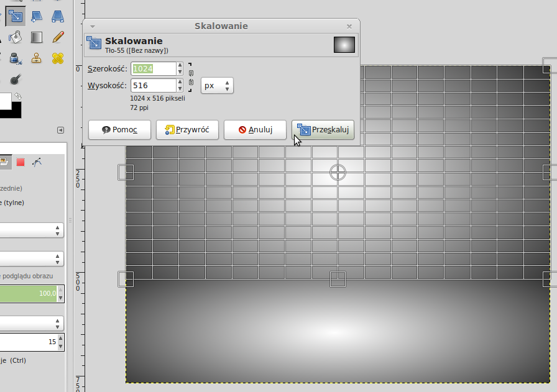Click the Szerokość width input field
This screenshot has width=557, height=392.
coord(154,68)
